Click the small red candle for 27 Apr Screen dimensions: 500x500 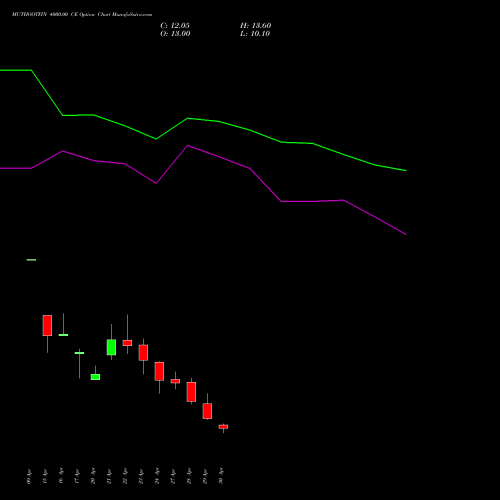tap(175, 381)
